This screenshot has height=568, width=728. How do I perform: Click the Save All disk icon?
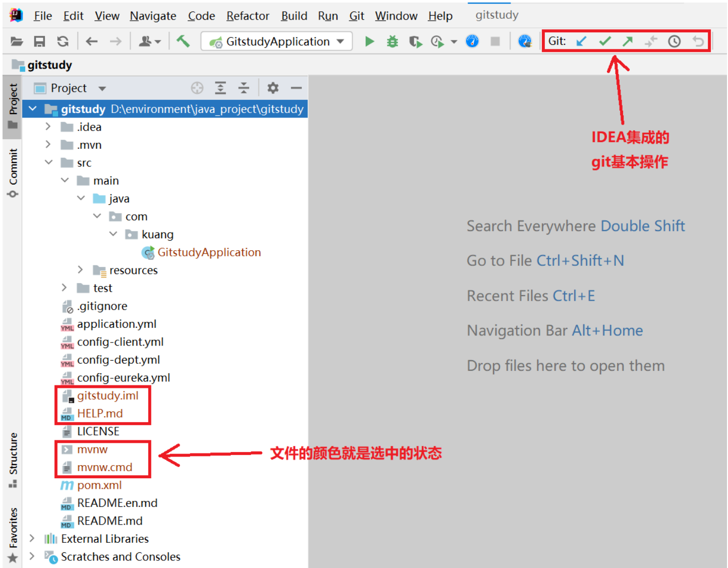[x=39, y=41]
